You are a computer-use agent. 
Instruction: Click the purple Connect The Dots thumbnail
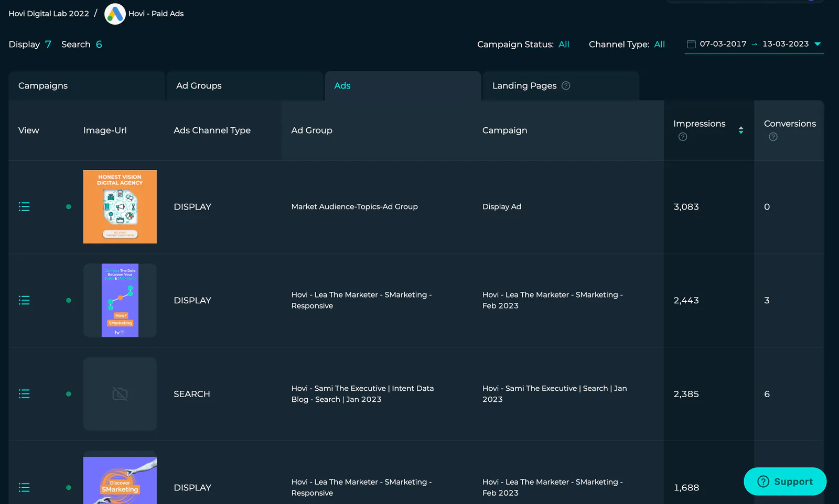pos(120,300)
